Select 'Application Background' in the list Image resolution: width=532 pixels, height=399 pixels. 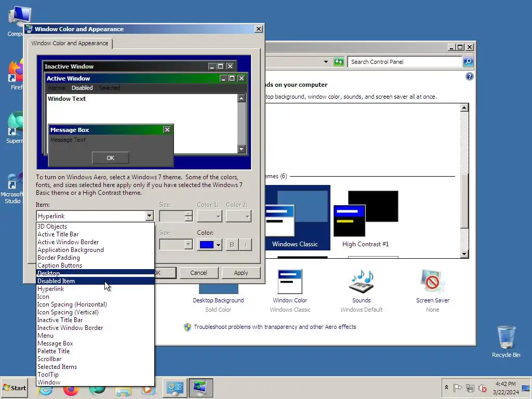[x=96, y=250]
